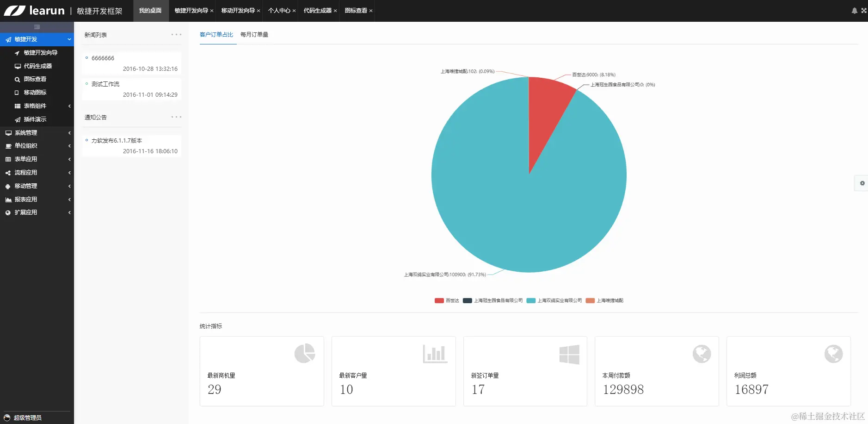
Task: Click the 本周付款额 globe icon
Action: [x=702, y=354]
